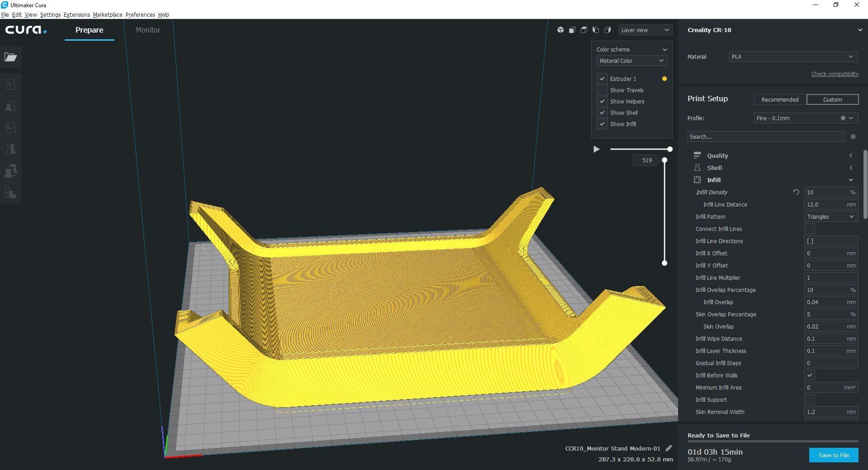
Task: Disable Show Shell checkbox
Action: [602, 113]
